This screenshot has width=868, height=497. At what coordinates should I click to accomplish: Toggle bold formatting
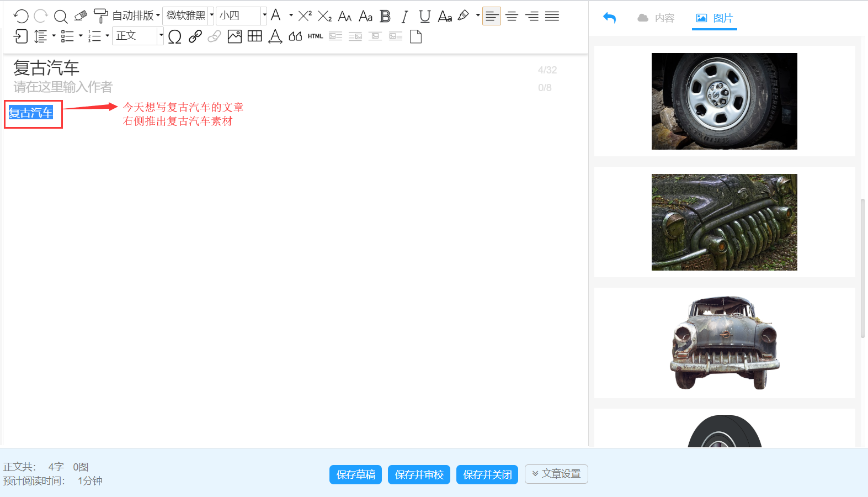pyautogui.click(x=385, y=16)
